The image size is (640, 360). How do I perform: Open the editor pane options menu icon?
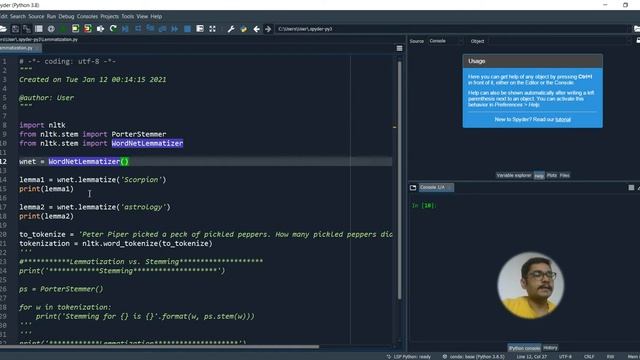(x=400, y=49)
